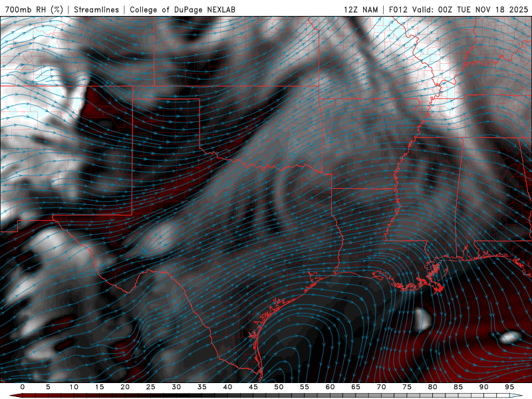Viewport: 532px width, 399px height.
Task: Click the '40' colorbar scale label
Action: tap(227, 387)
